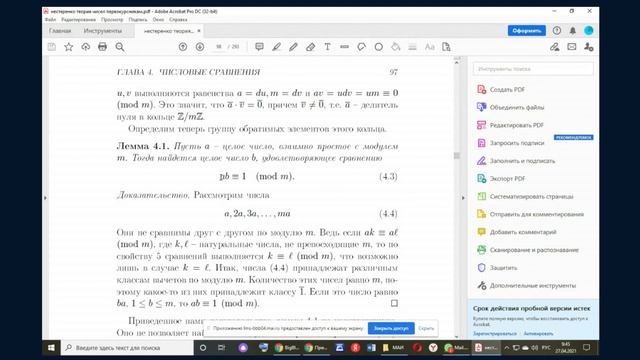This screenshot has height=360, width=640.
Task: Open the Запросить подписи tool
Action: [510, 143]
